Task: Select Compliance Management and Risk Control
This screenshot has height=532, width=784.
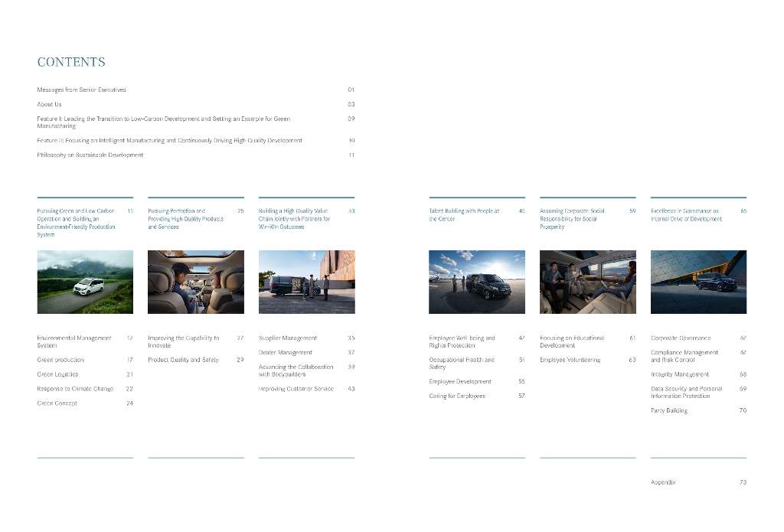Action: tap(684, 357)
